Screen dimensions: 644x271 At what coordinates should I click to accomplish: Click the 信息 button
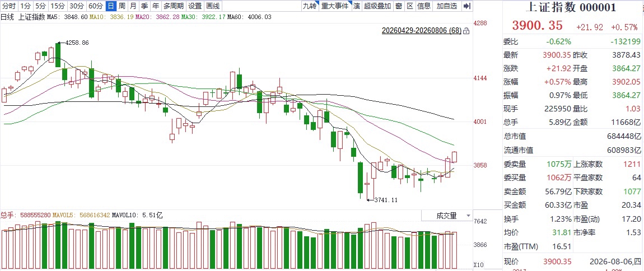click(x=424, y=6)
